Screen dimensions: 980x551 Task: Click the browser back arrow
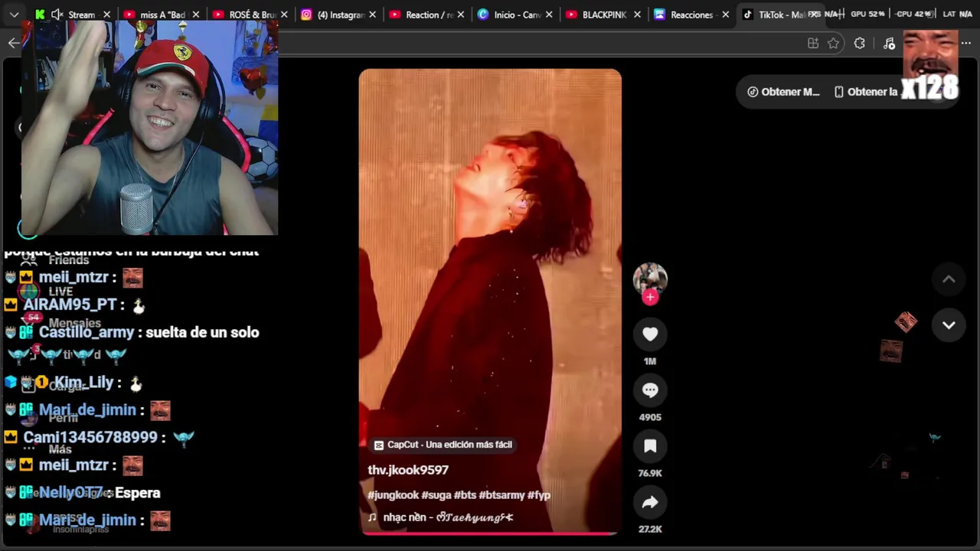coord(14,43)
